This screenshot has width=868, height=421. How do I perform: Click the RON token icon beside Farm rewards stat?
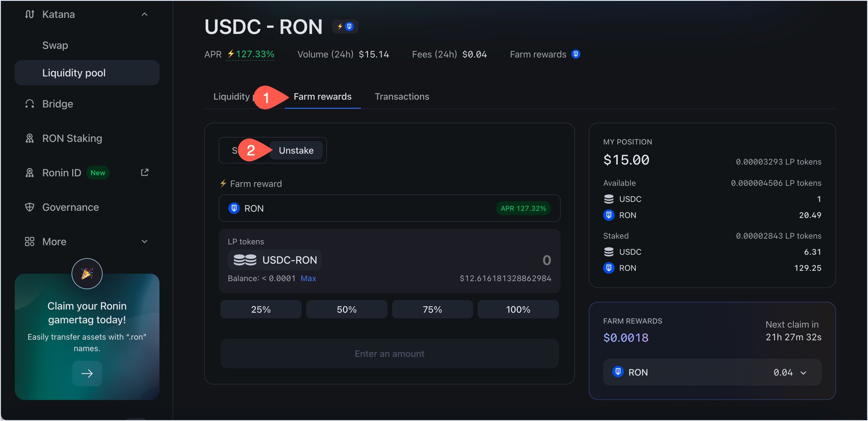coord(576,54)
